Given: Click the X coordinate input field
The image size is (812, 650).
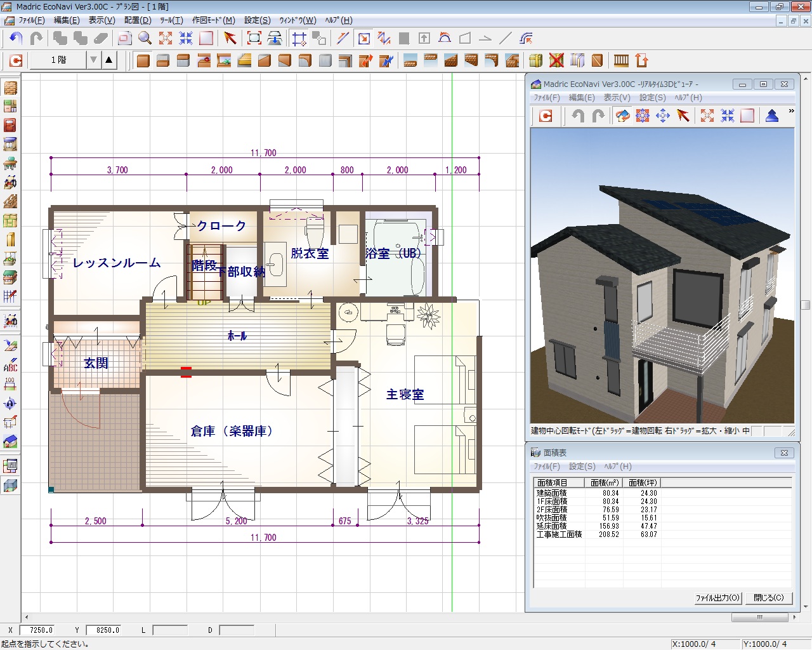Looking at the screenshot, I should point(37,630).
